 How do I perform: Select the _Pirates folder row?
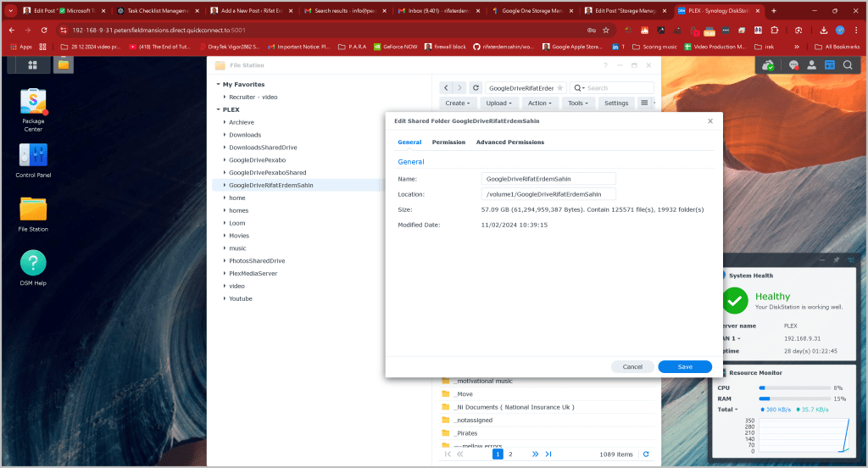[x=548, y=433]
